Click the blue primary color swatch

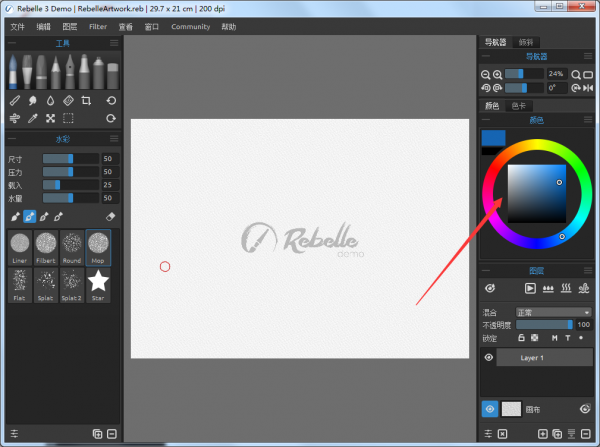click(x=493, y=139)
